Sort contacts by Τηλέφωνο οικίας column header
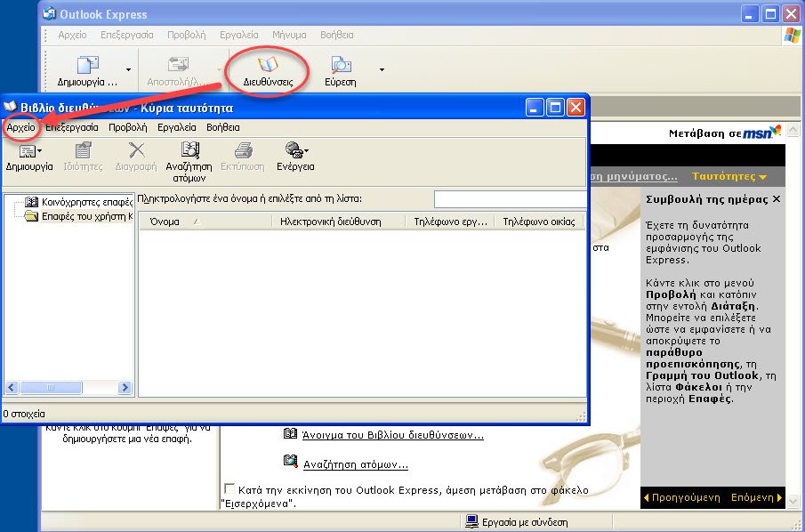The width and height of the screenshot is (805, 532). pyautogui.click(x=539, y=222)
